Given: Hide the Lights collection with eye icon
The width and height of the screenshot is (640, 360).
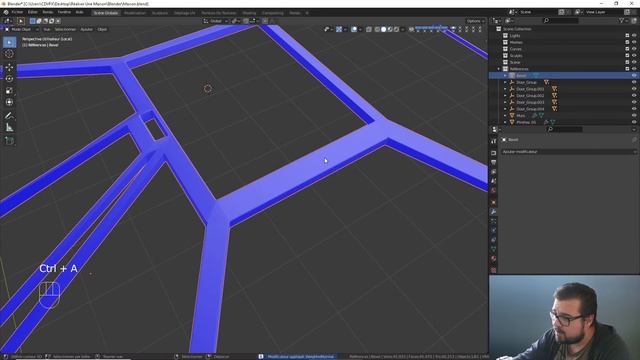Looking at the screenshot, I should pyautogui.click(x=634, y=36).
